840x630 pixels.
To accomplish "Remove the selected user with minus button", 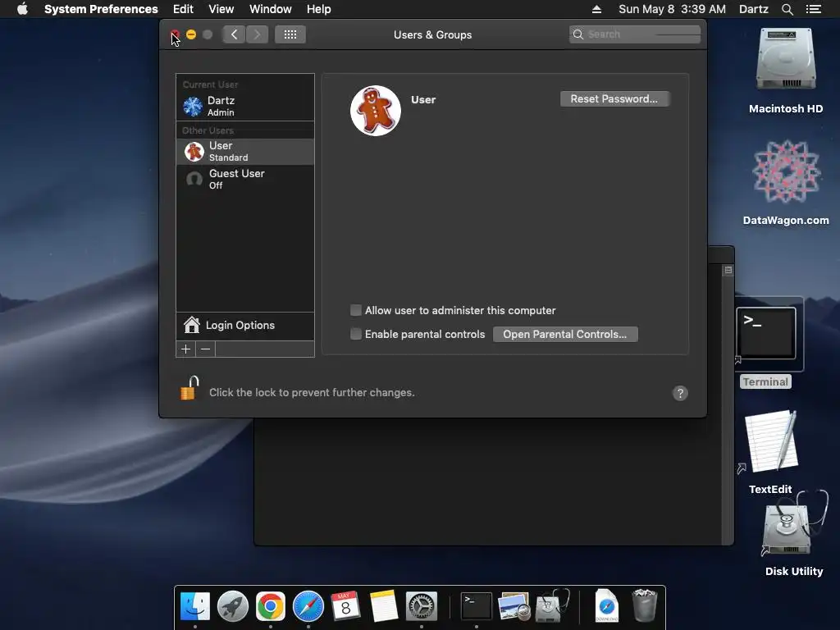I will 206,349.
